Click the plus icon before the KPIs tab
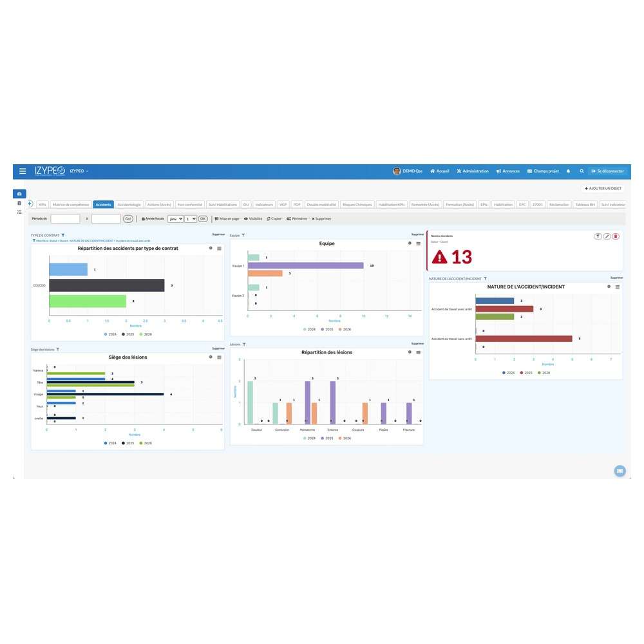 tap(30, 204)
